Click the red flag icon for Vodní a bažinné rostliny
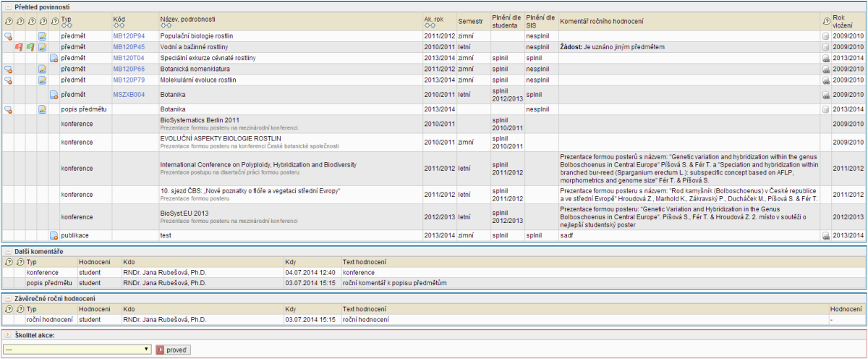Image resolution: width=868 pixels, height=359 pixels. coord(19,47)
